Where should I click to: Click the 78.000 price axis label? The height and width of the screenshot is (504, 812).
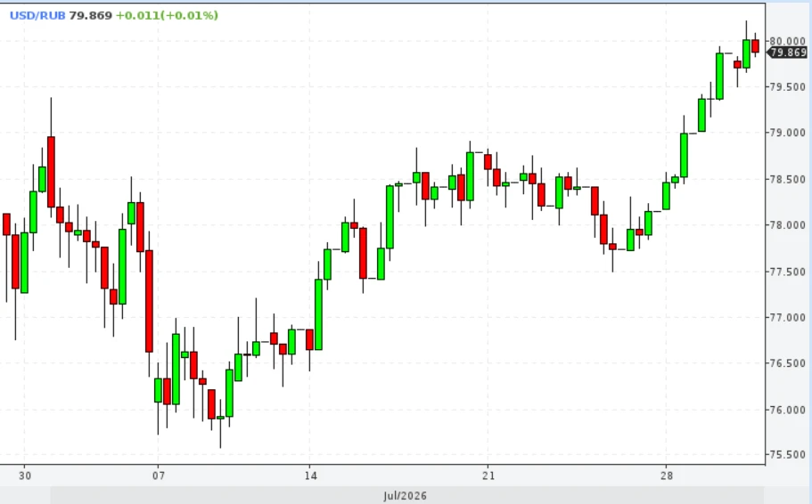pos(788,225)
